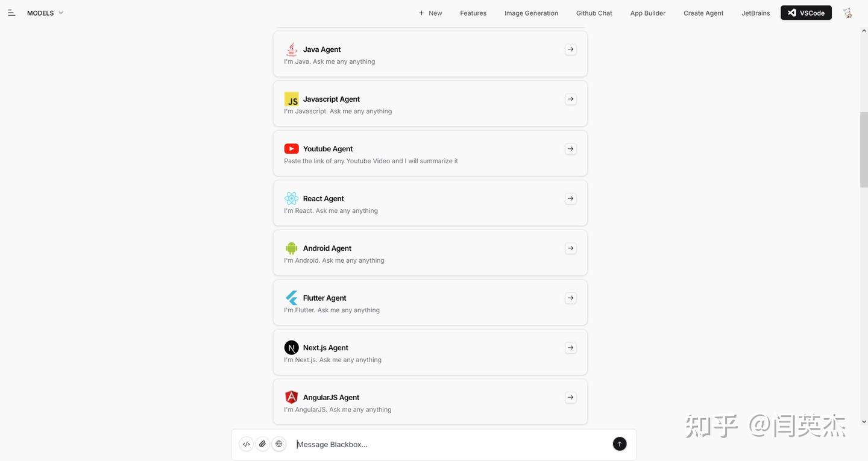Open the sidebar menu icon

coord(11,13)
